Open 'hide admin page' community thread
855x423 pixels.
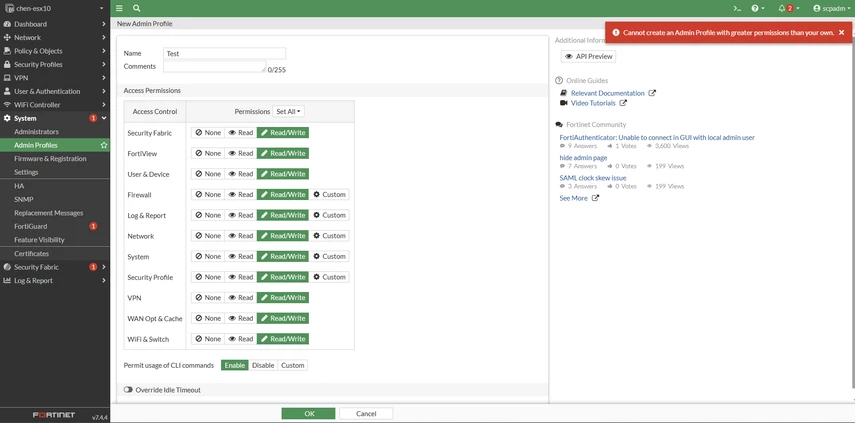583,158
